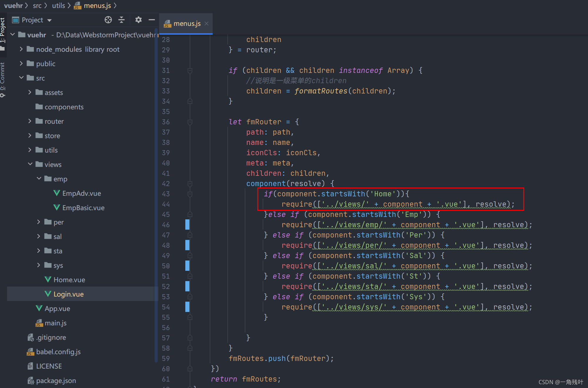Click the locate-in-project crosshair icon
The height and width of the screenshot is (388, 588).
pos(108,20)
